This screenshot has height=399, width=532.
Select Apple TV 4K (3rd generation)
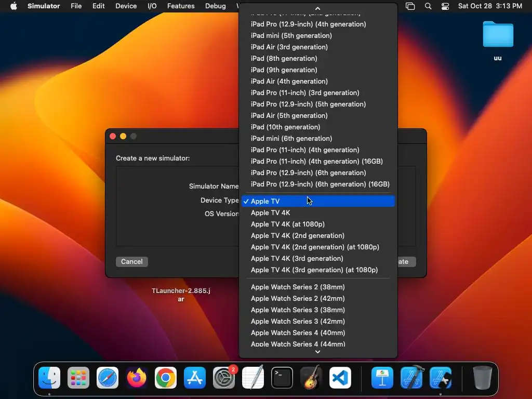(x=318, y=259)
